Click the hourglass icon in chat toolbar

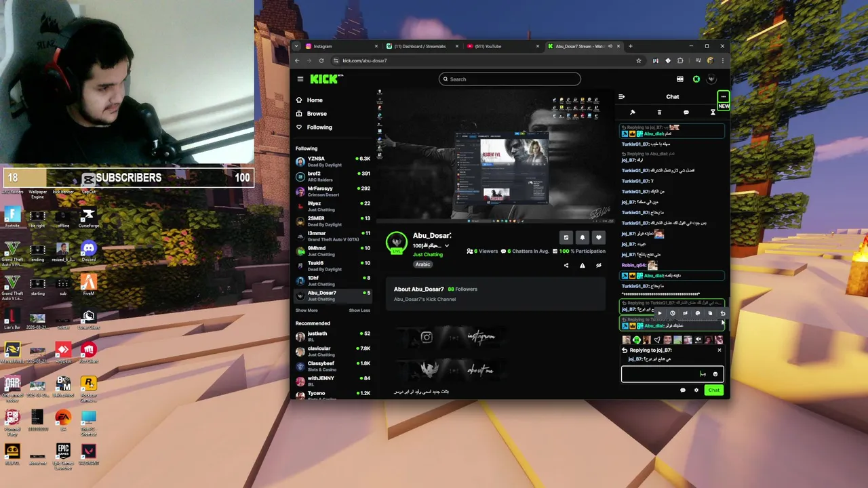(713, 113)
